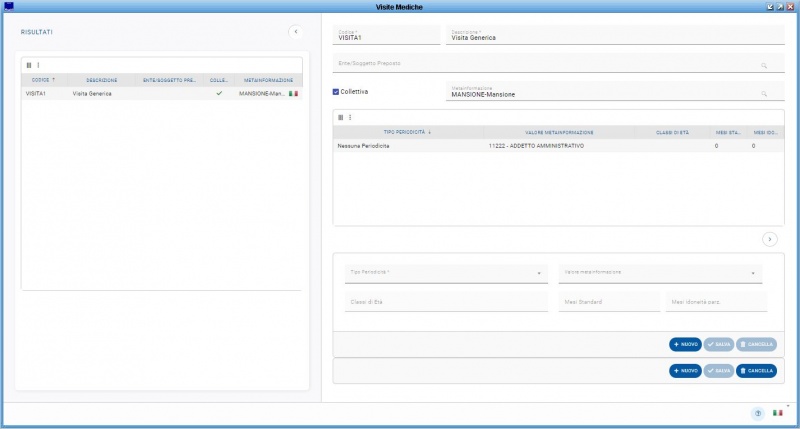800x429 pixels.
Task: Open column chooser icon in results grid
Action: [x=28, y=65]
